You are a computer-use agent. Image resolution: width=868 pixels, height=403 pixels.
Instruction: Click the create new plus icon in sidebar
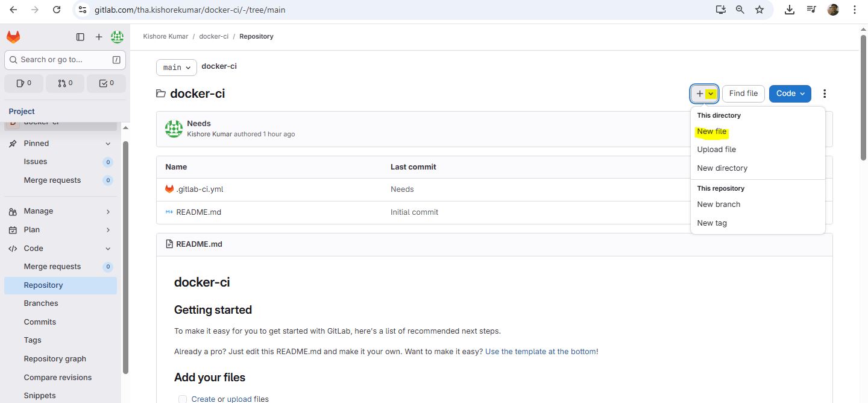pos(99,37)
